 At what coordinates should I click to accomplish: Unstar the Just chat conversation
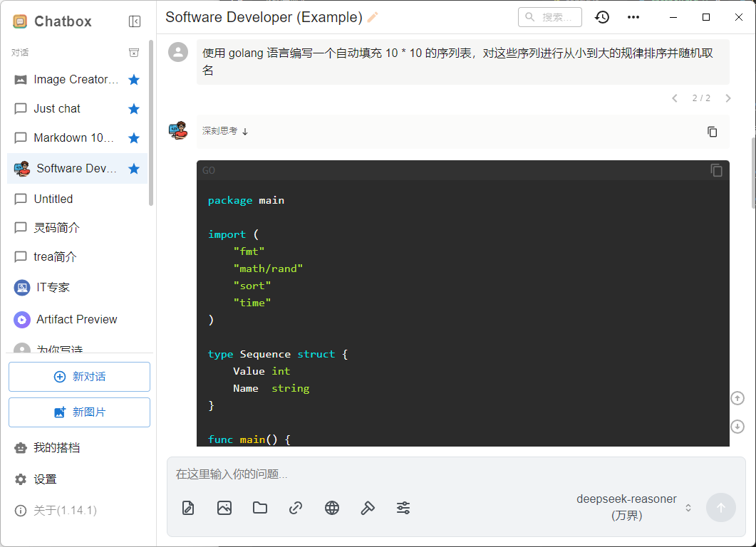(133, 109)
